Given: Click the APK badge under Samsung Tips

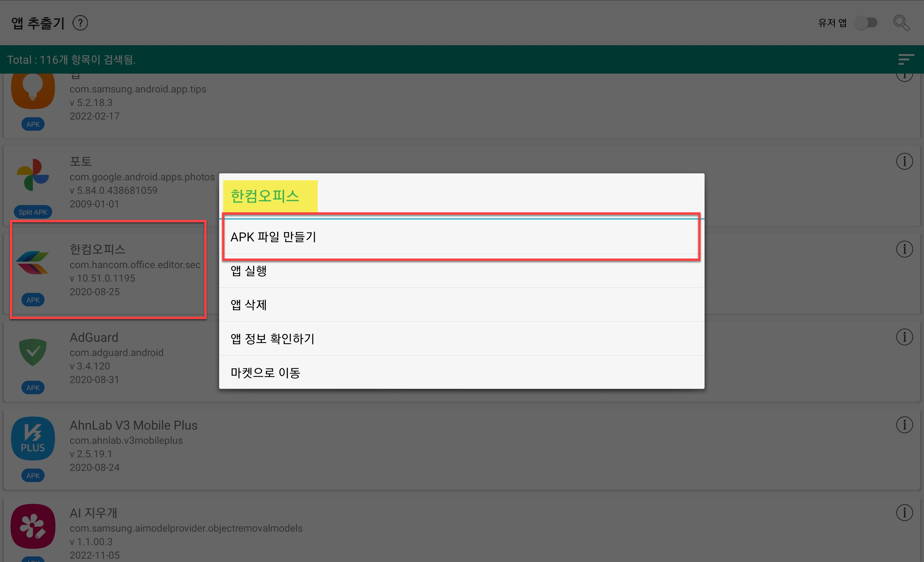Looking at the screenshot, I should [x=33, y=124].
